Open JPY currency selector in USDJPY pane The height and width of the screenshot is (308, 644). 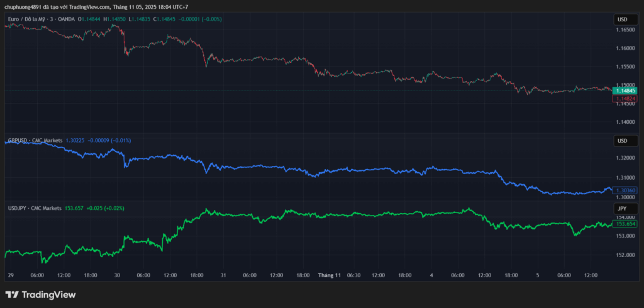point(622,207)
